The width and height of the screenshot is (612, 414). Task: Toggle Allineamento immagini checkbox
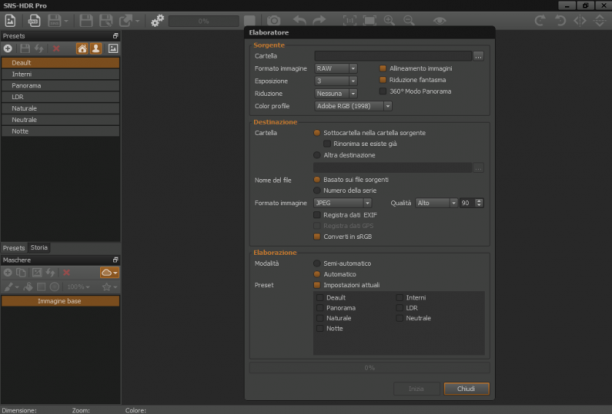tap(383, 68)
